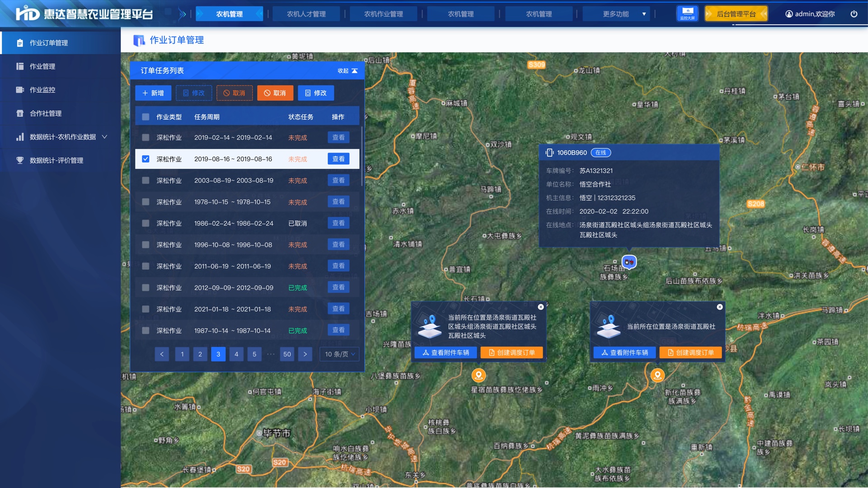Viewport: 868px width, 488px height.
Task: Click the 合作社管理 sidebar icon
Action: pyautogui.click(x=20, y=113)
